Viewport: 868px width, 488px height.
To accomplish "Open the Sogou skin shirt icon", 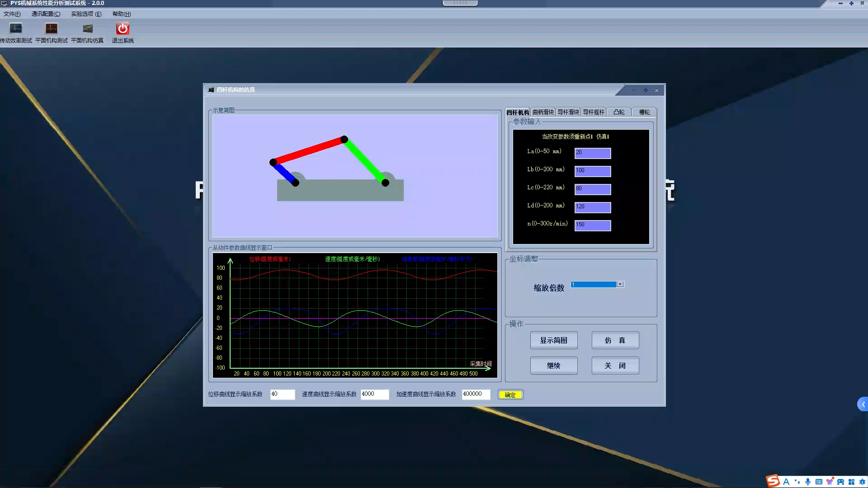I will pyautogui.click(x=830, y=482).
